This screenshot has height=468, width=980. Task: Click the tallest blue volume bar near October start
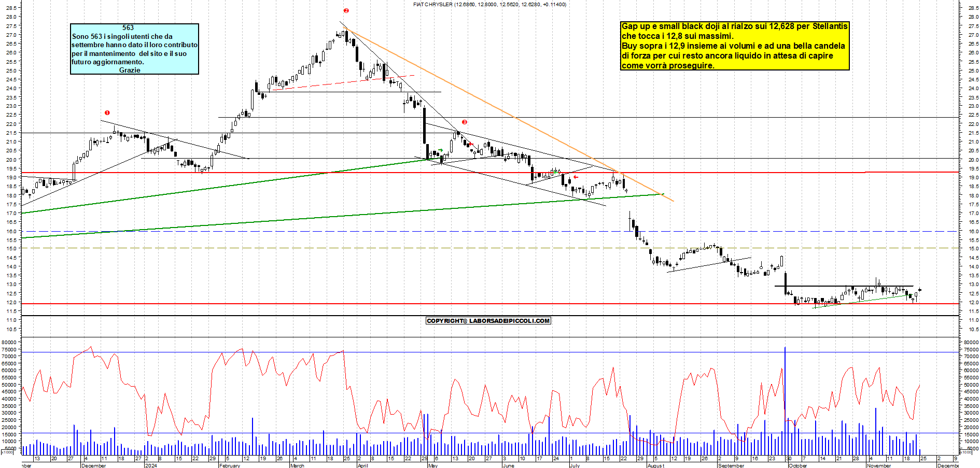click(785, 401)
